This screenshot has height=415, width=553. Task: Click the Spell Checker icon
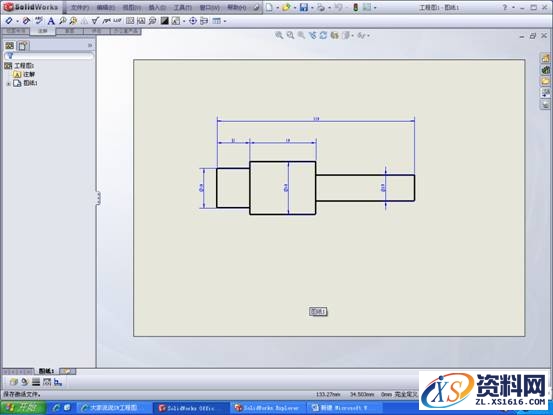(x=38, y=20)
